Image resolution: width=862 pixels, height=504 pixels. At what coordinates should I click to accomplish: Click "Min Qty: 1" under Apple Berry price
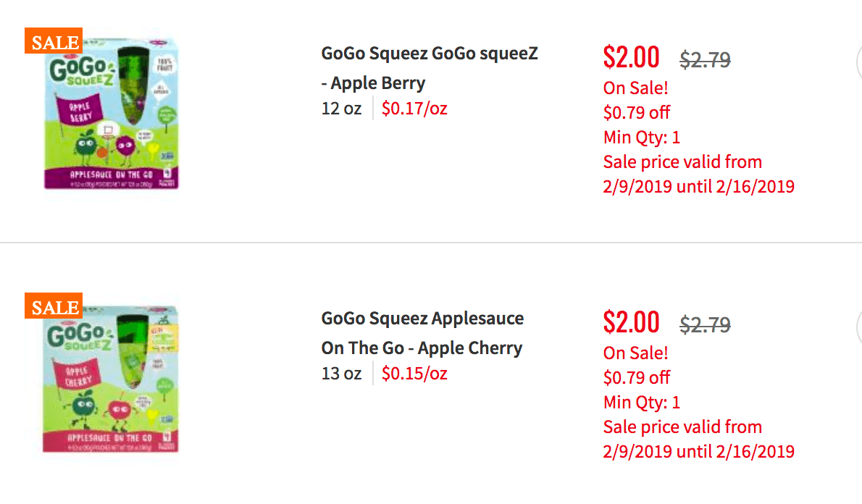[642, 138]
